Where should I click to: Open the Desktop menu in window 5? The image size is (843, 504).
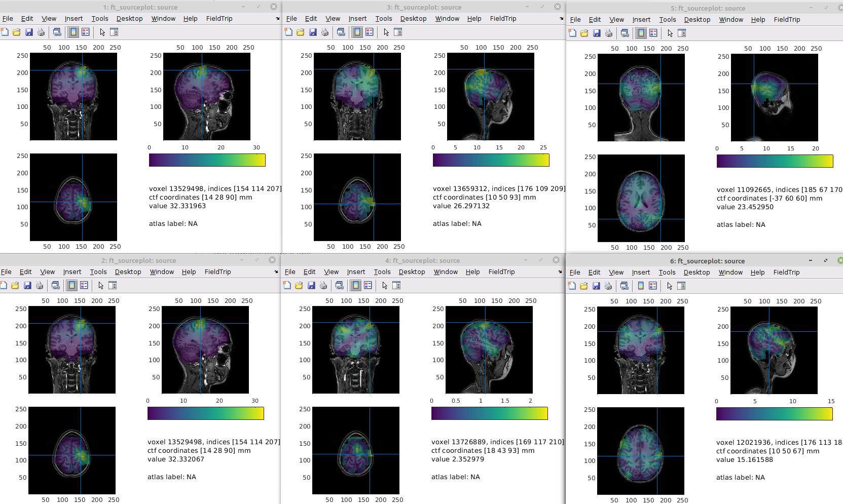click(697, 20)
